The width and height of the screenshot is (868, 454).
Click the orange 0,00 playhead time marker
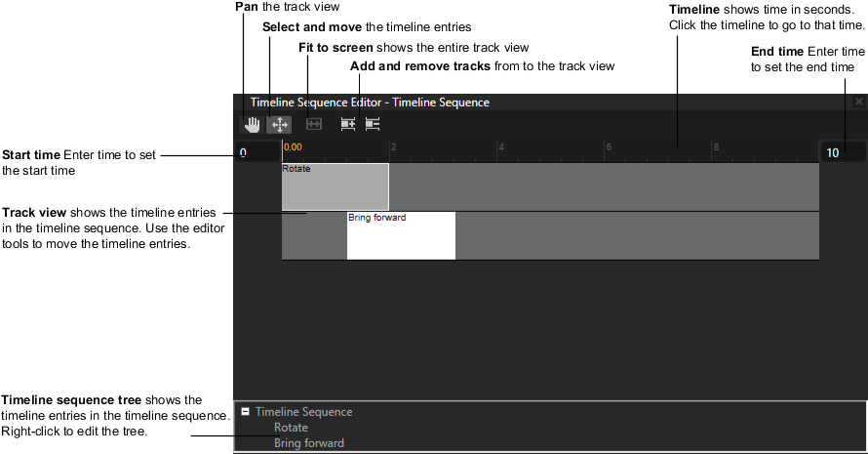293,147
